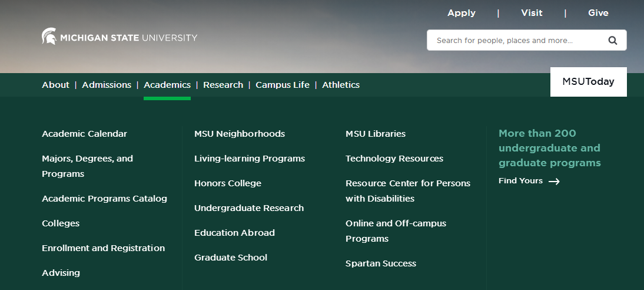Image resolution: width=644 pixels, height=290 pixels.
Task: Open the Campus Life menu
Action: pos(283,85)
